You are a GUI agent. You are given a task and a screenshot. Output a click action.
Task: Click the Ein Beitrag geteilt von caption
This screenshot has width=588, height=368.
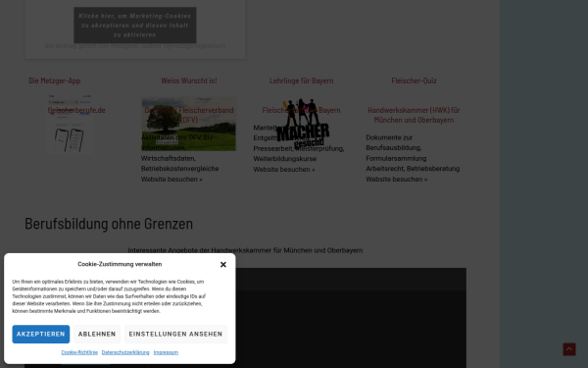pos(135,46)
